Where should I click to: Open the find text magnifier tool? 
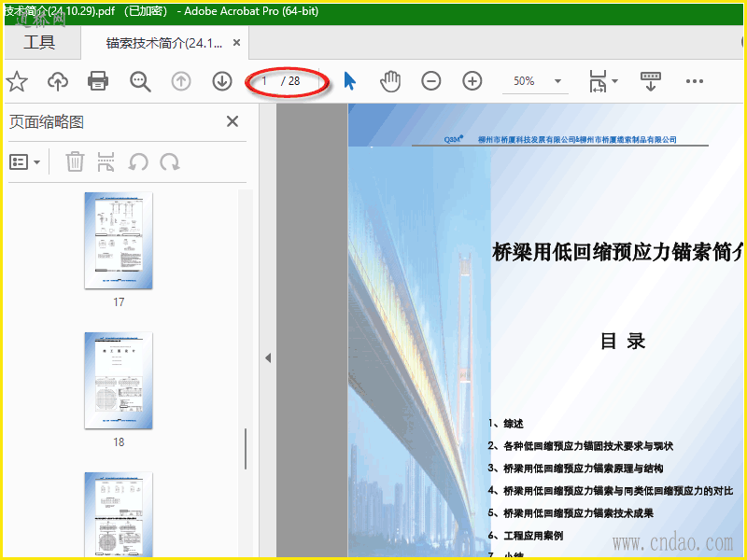click(x=140, y=81)
